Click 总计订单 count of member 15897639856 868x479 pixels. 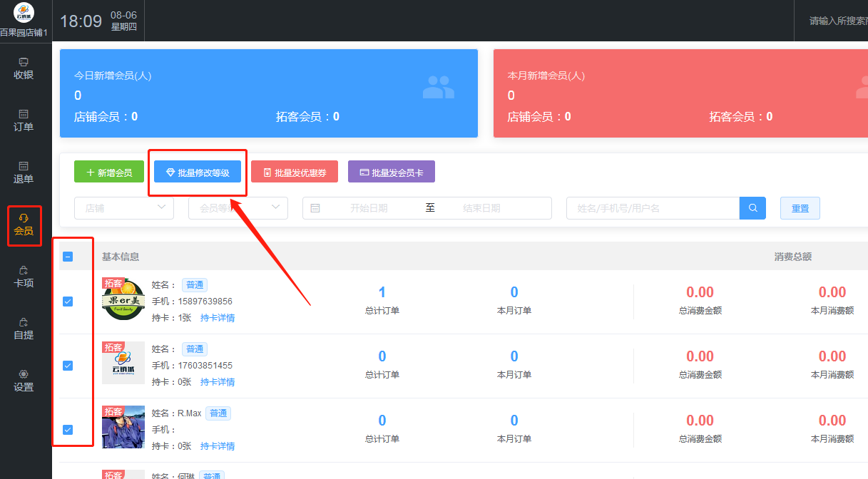pyautogui.click(x=382, y=292)
